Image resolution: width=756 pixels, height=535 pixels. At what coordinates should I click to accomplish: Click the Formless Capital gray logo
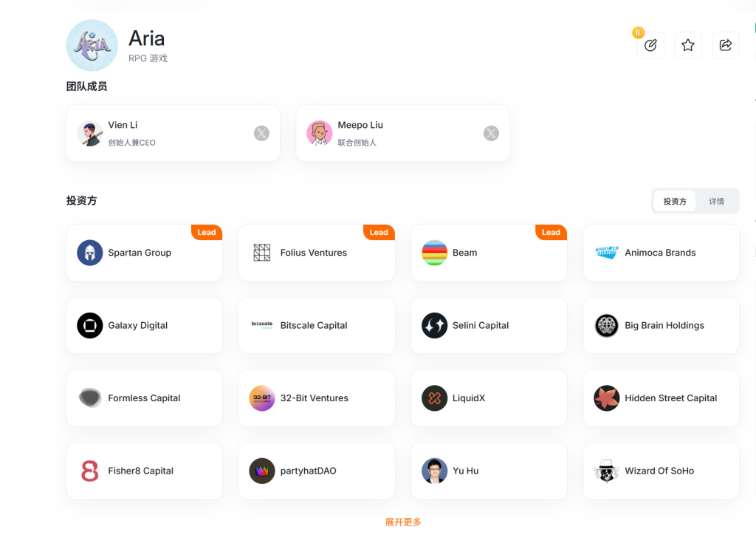point(89,398)
